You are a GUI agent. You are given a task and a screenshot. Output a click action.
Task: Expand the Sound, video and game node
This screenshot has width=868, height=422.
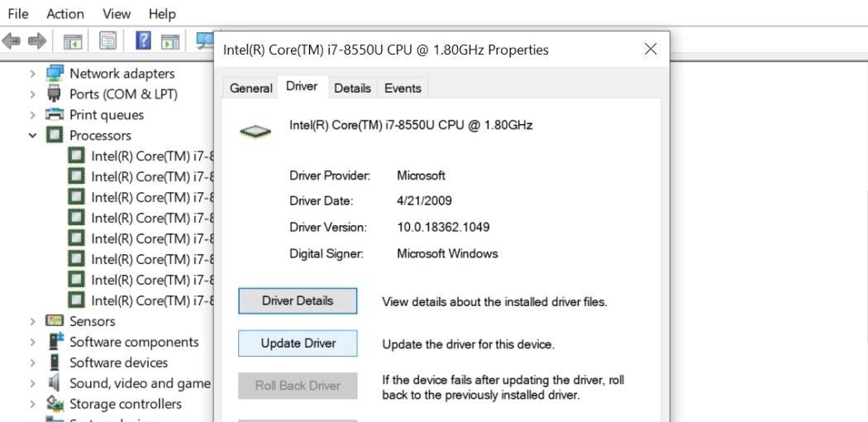pos(33,383)
